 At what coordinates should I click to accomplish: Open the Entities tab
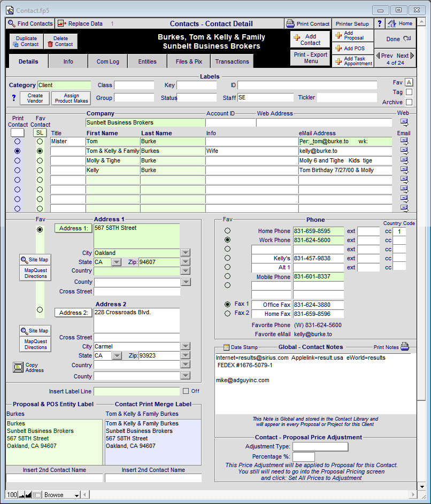click(147, 61)
